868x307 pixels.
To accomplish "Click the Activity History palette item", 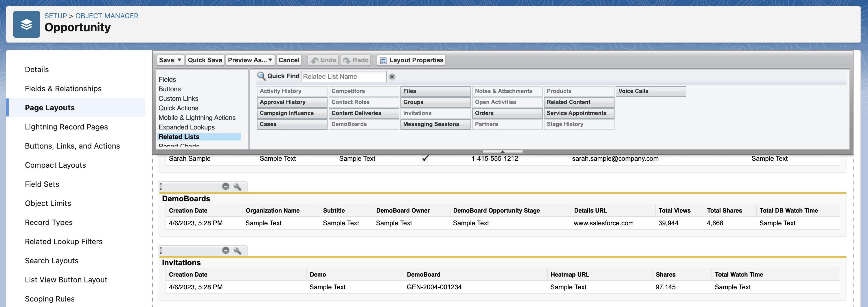I will click(292, 91).
